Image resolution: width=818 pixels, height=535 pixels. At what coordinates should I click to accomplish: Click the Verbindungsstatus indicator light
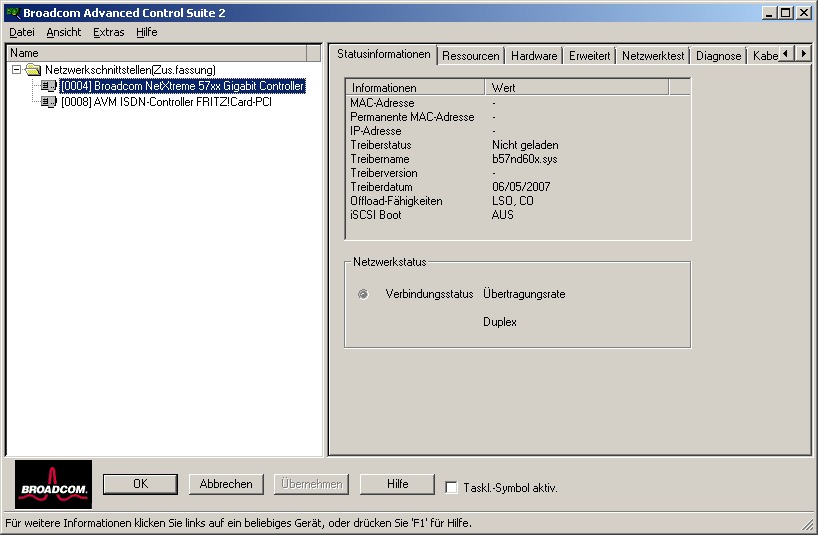[x=363, y=294]
